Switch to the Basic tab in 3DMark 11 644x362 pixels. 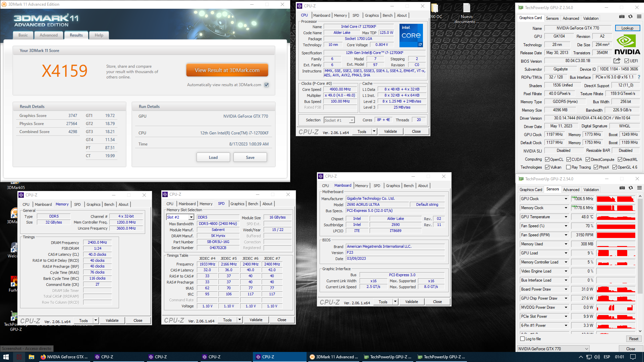click(23, 35)
